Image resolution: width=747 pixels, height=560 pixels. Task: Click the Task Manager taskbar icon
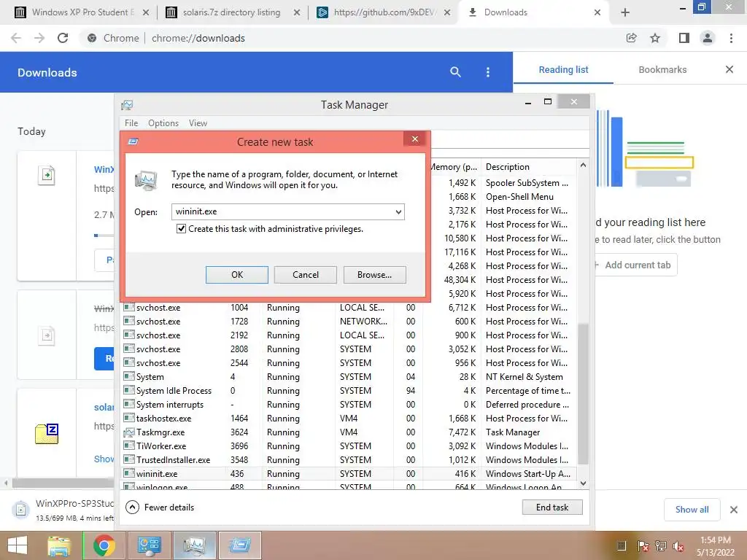(x=195, y=545)
